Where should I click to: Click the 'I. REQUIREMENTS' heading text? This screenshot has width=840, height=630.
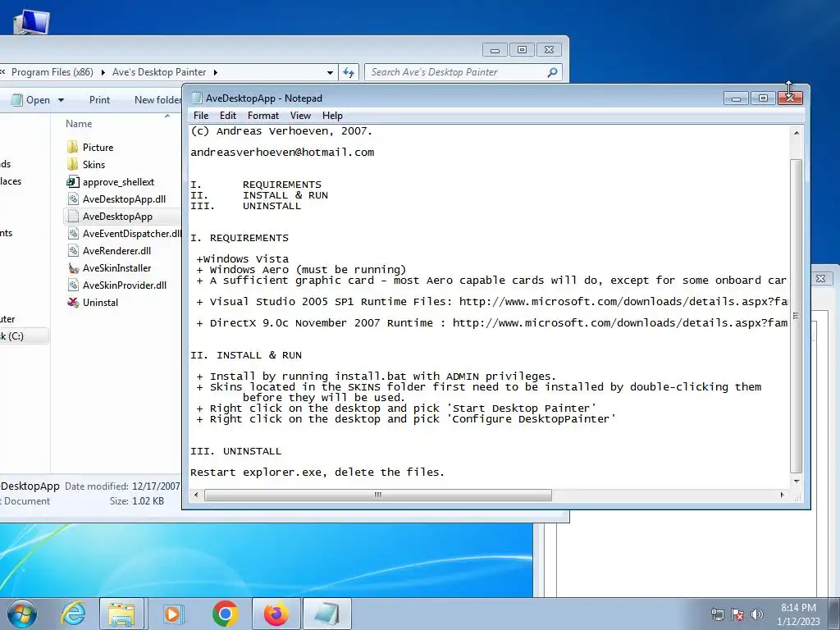pos(240,238)
